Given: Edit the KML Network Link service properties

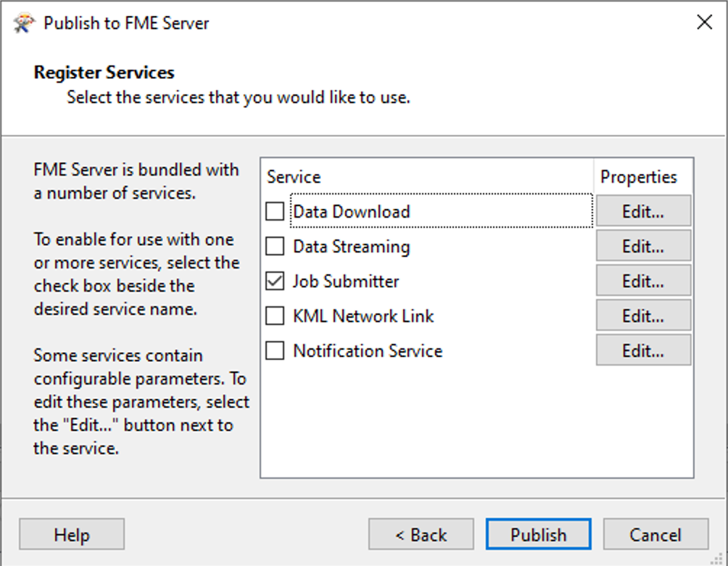Looking at the screenshot, I should click(642, 315).
